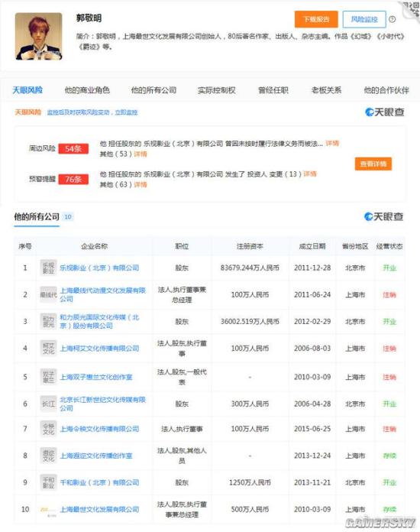The image size is (420, 532).
Task: Select the 他的所有公司 tab
Action: click(153, 90)
